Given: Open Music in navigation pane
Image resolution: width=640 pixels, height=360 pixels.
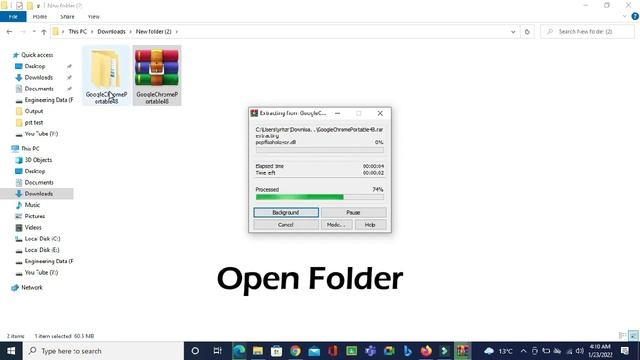Looking at the screenshot, I should point(32,205).
